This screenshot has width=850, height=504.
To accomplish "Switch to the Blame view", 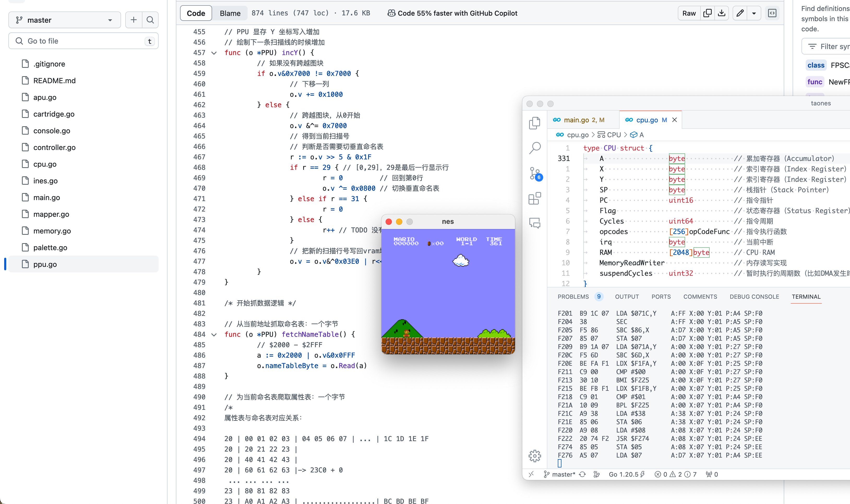I will 230,13.
